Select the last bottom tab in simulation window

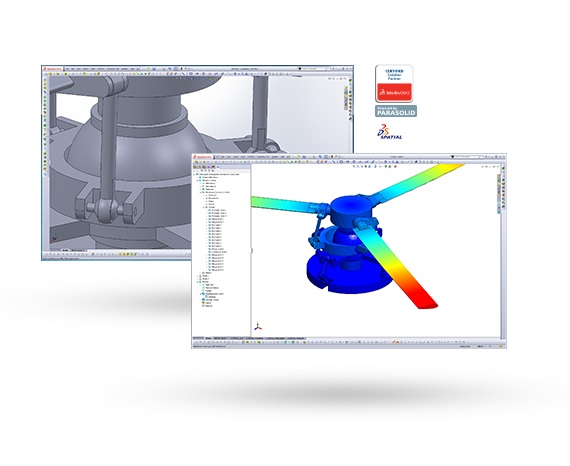pyautogui.click(x=296, y=338)
